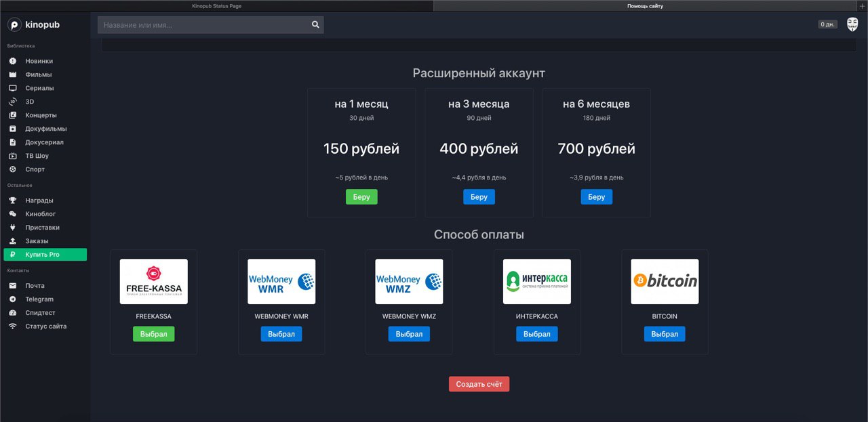Click the Сериалы TV screen icon
Image resolution: width=868 pixels, height=422 pixels.
(12, 88)
